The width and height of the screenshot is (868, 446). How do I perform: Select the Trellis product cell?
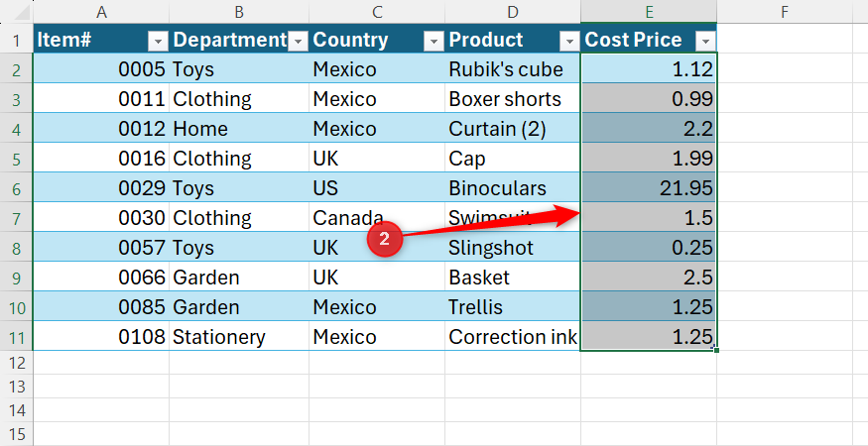tap(513, 307)
